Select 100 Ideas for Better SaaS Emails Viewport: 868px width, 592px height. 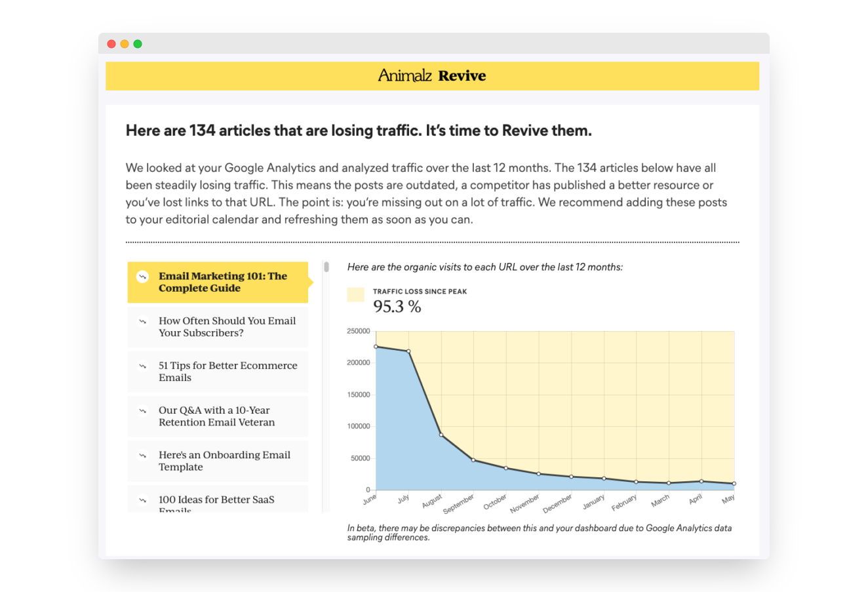pos(218,499)
